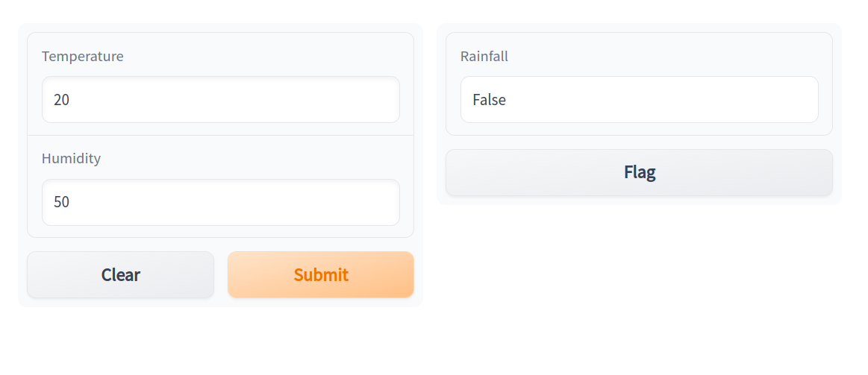
Task: Click the word Clear on its button
Action: click(x=121, y=275)
